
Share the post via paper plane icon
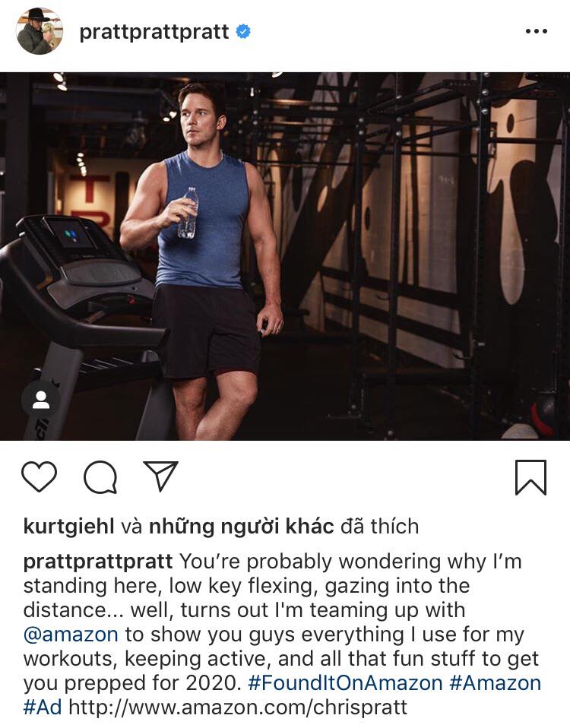(160, 476)
